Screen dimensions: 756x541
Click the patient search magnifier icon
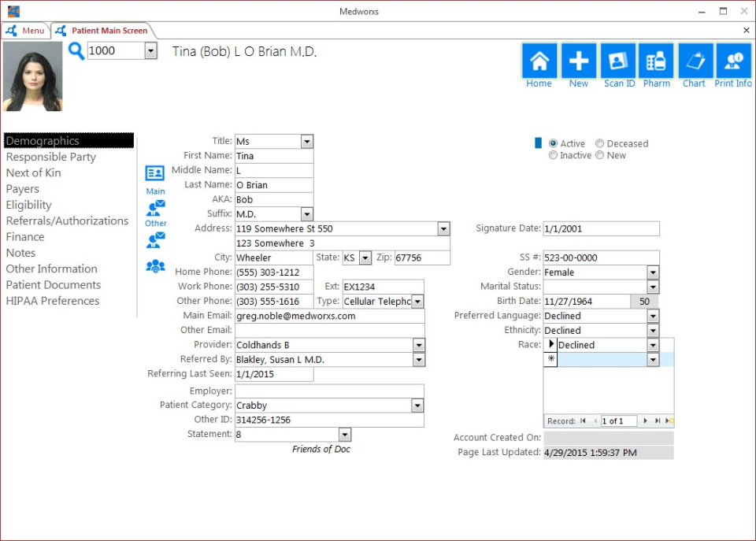tap(76, 50)
